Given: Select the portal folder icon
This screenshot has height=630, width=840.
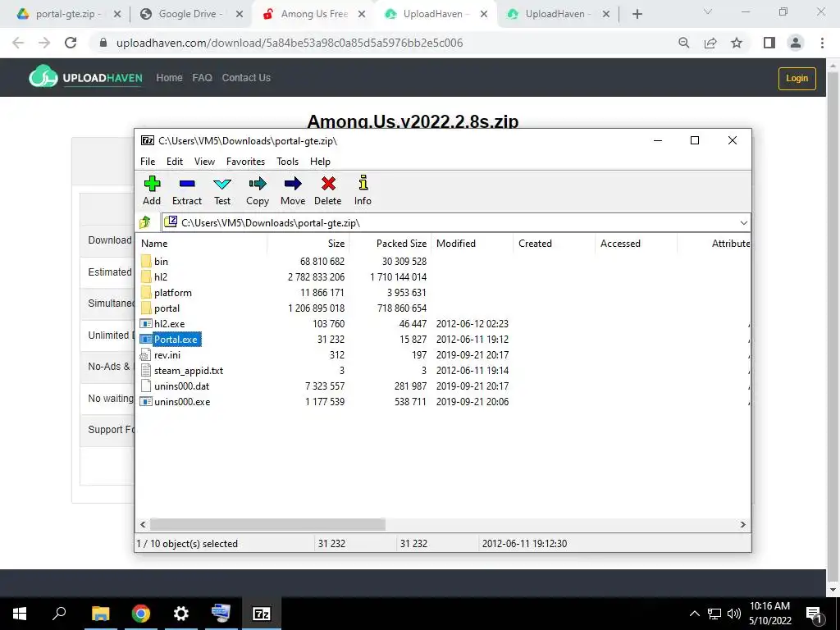Looking at the screenshot, I should [146, 308].
